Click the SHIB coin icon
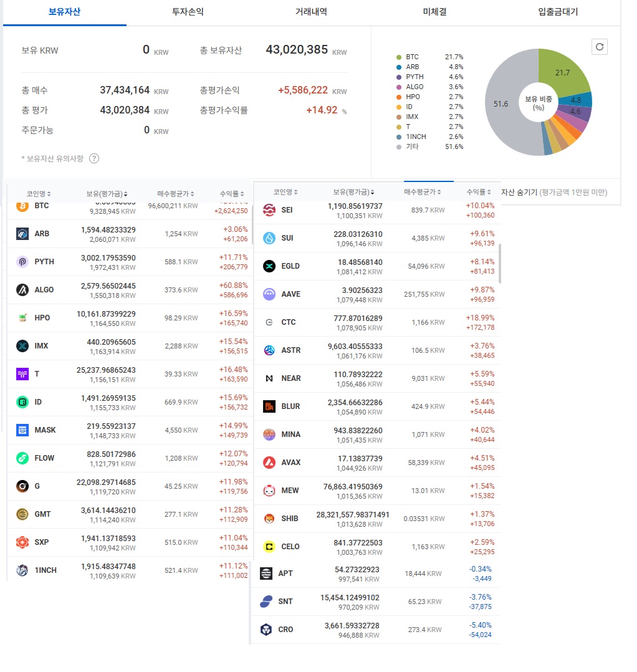Screen dimensions: 637x672 pos(269,519)
